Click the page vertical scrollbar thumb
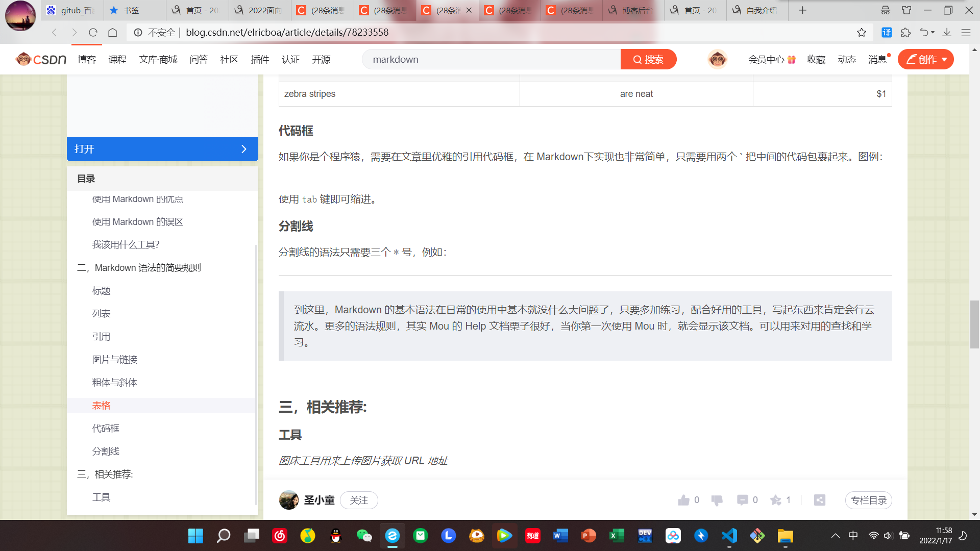 [x=974, y=324]
